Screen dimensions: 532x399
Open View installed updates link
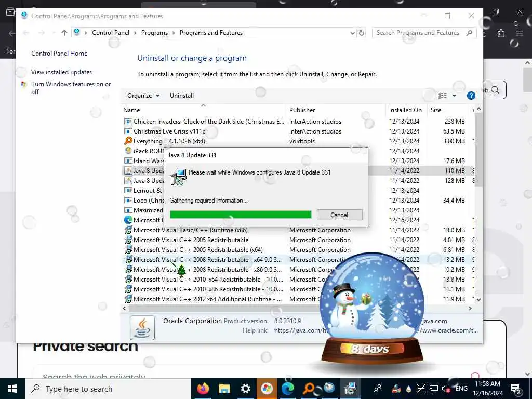click(x=61, y=72)
